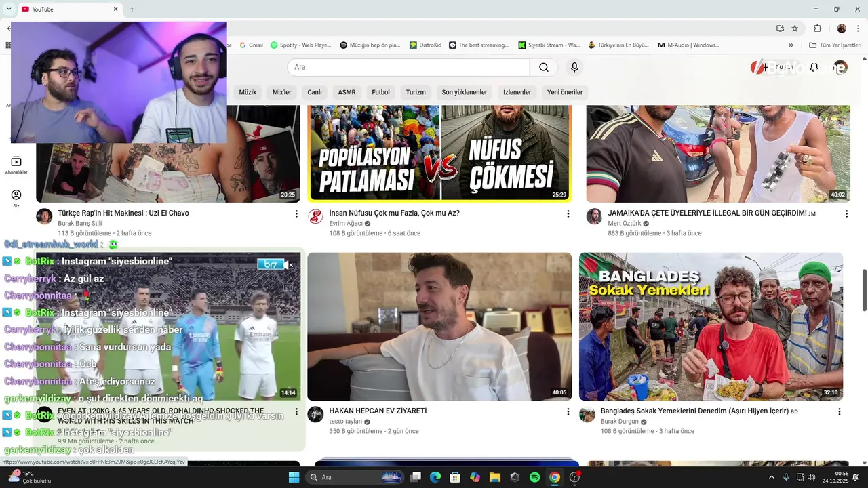Open the Chrome extensions puzzle icon
Image resolution: width=868 pixels, height=488 pixels.
click(x=817, y=28)
